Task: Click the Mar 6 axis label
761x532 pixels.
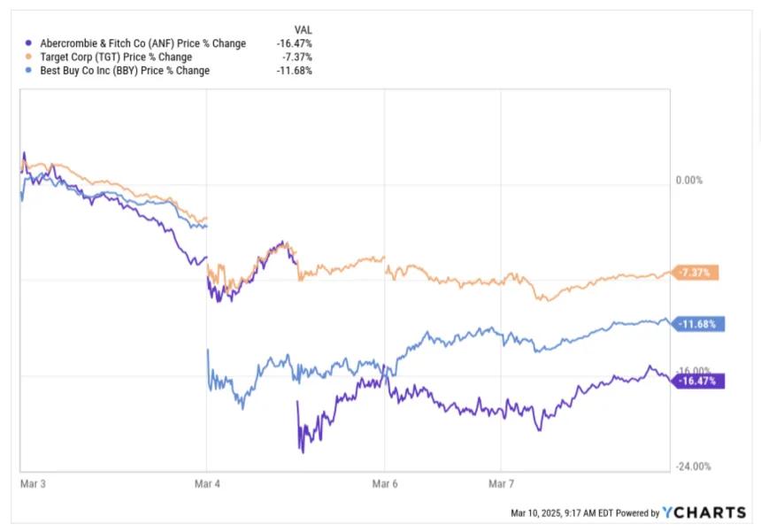Action: pyautogui.click(x=385, y=484)
